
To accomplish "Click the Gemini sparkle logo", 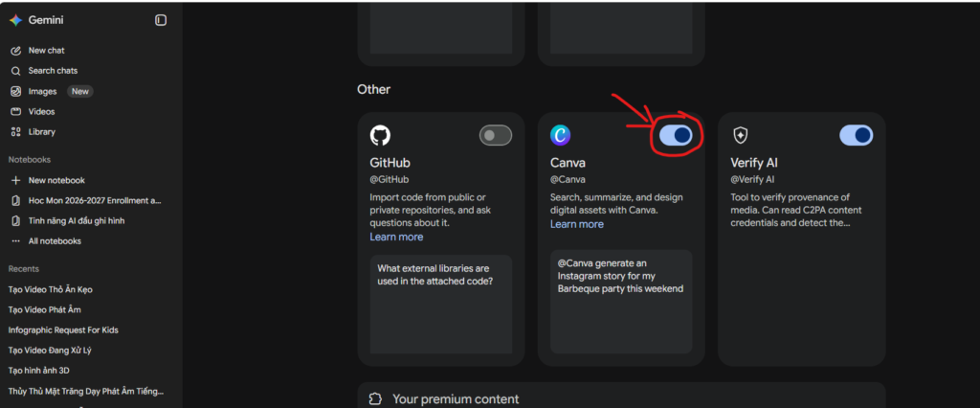I will (x=15, y=20).
